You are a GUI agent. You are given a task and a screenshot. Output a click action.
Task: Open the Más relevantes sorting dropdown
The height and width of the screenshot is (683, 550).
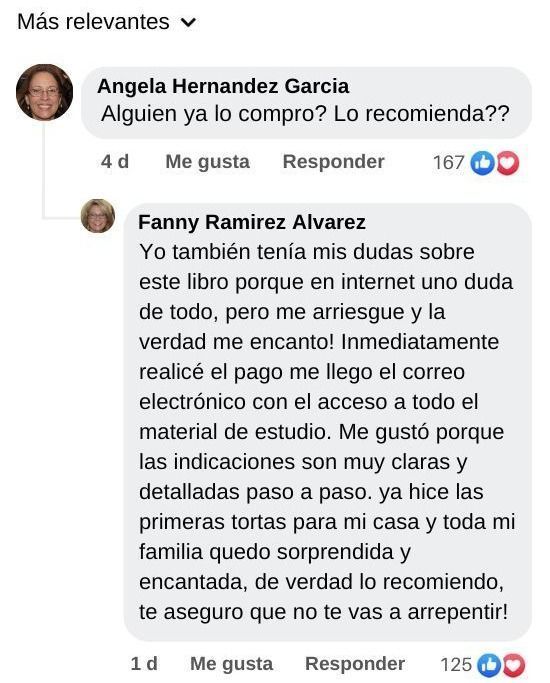click(x=107, y=22)
